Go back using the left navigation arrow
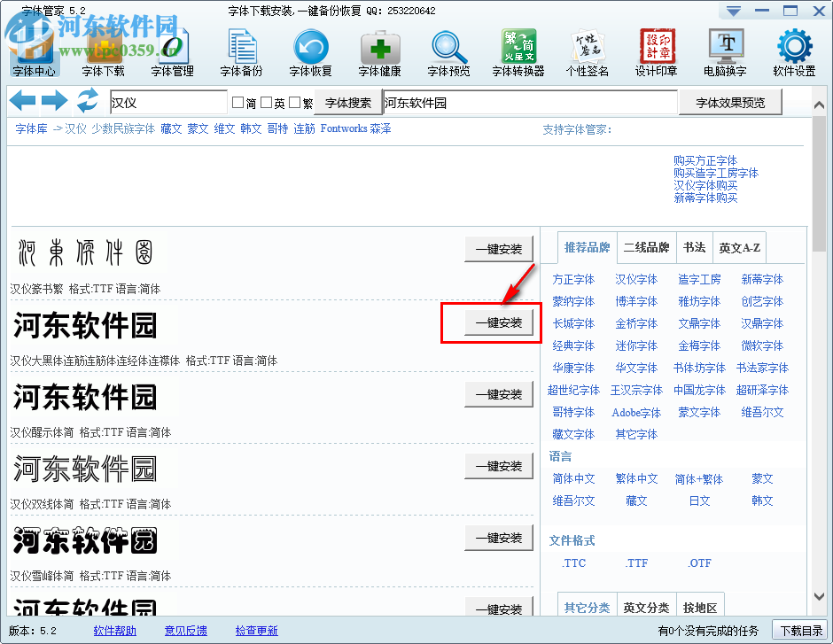Image resolution: width=833 pixels, height=644 pixels. click(23, 100)
